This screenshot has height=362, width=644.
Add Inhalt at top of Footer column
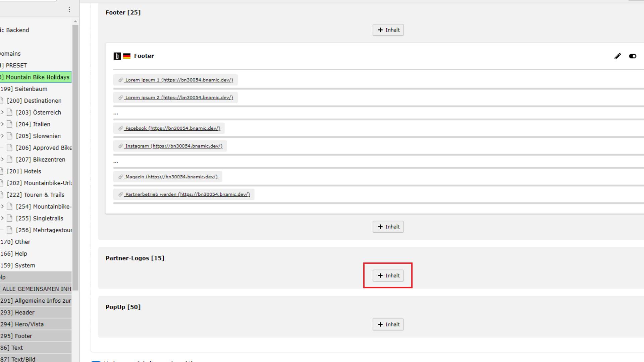click(388, 30)
